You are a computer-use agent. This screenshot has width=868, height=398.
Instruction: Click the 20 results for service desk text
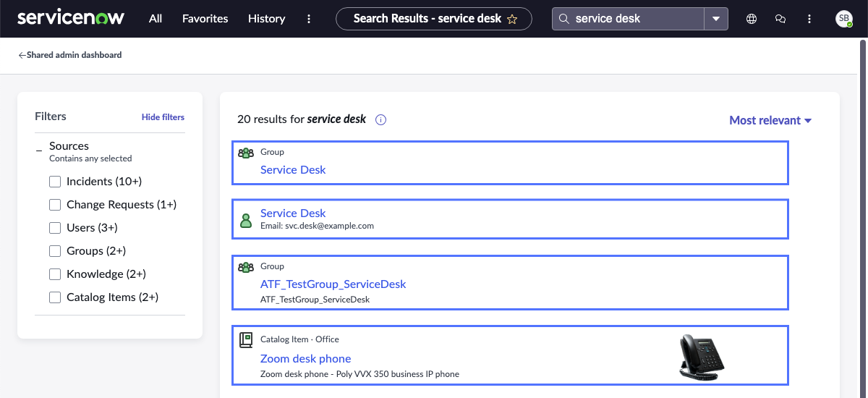tap(302, 119)
